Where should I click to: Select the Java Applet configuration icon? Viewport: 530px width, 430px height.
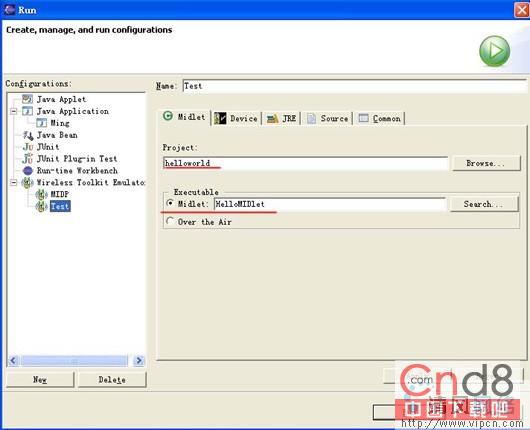(27, 99)
